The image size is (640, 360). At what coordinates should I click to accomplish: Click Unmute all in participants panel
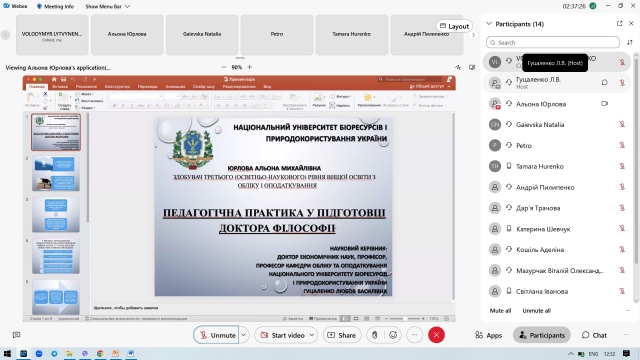[536, 311]
